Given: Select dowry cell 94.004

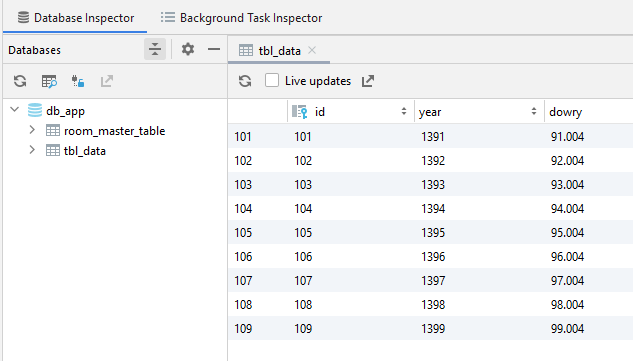Looking at the screenshot, I should (589, 208).
